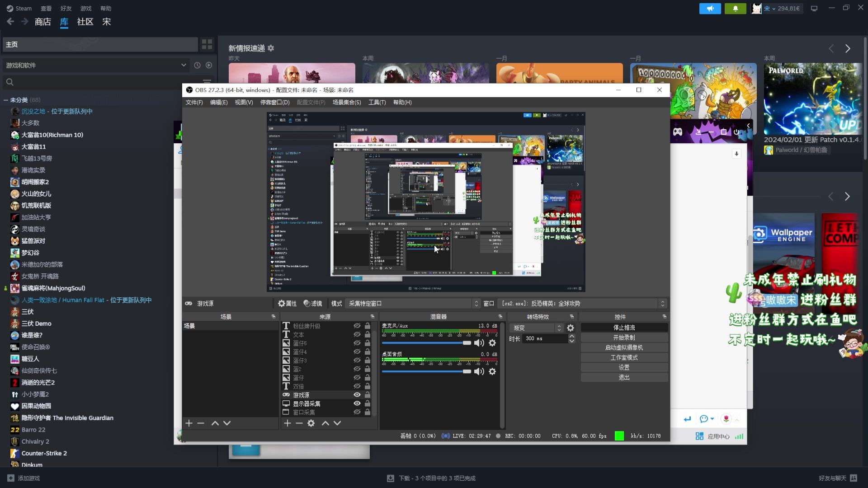Open source properties gear under 来源 list
Image resolution: width=868 pixels, height=488 pixels.
pos(311,423)
